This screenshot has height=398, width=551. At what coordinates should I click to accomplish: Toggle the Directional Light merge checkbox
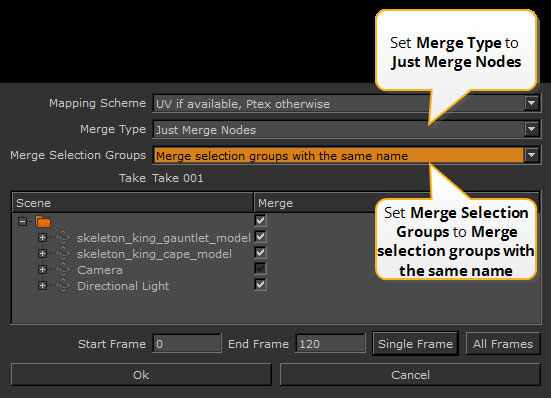point(260,284)
